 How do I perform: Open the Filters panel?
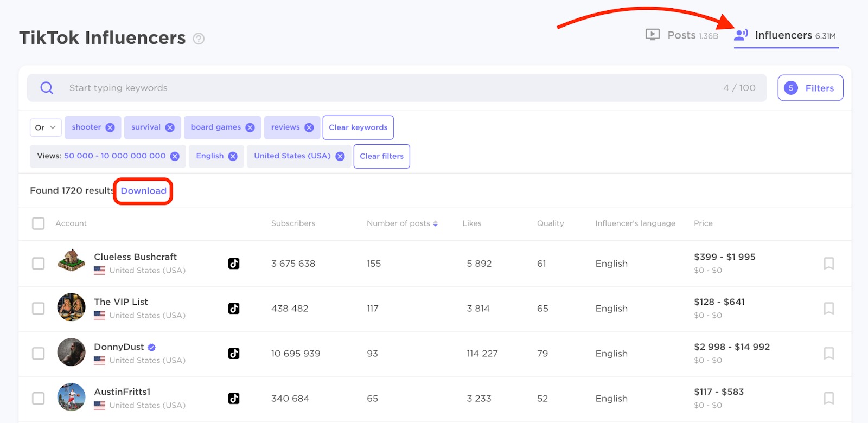[x=810, y=88]
